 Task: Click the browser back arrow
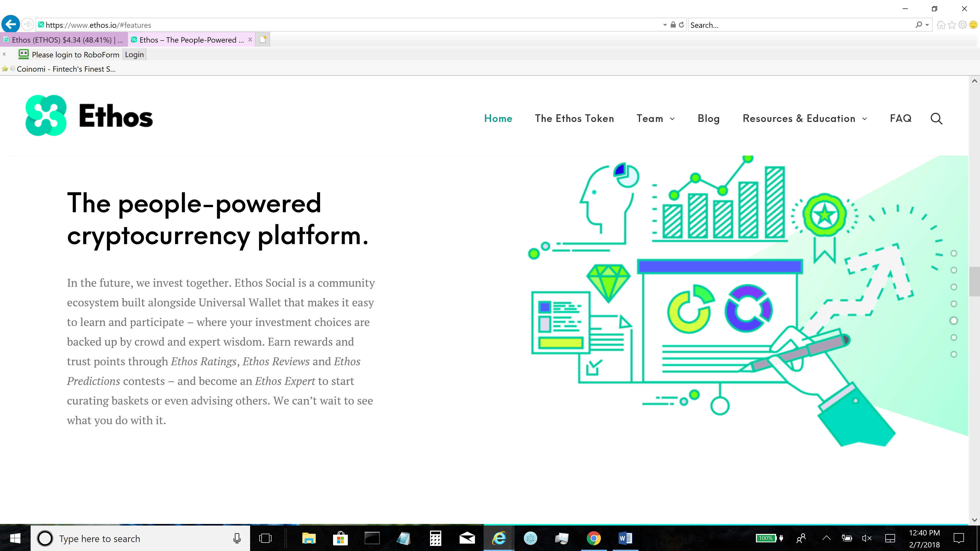(x=10, y=24)
